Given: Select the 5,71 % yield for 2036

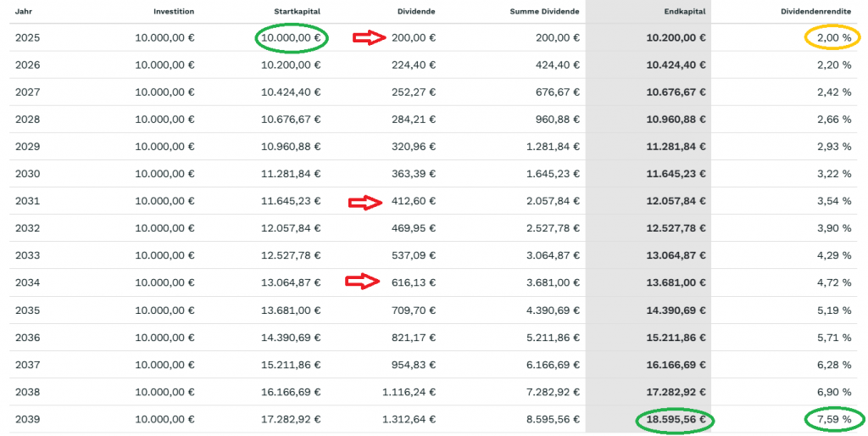Looking at the screenshot, I should point(834,338).
